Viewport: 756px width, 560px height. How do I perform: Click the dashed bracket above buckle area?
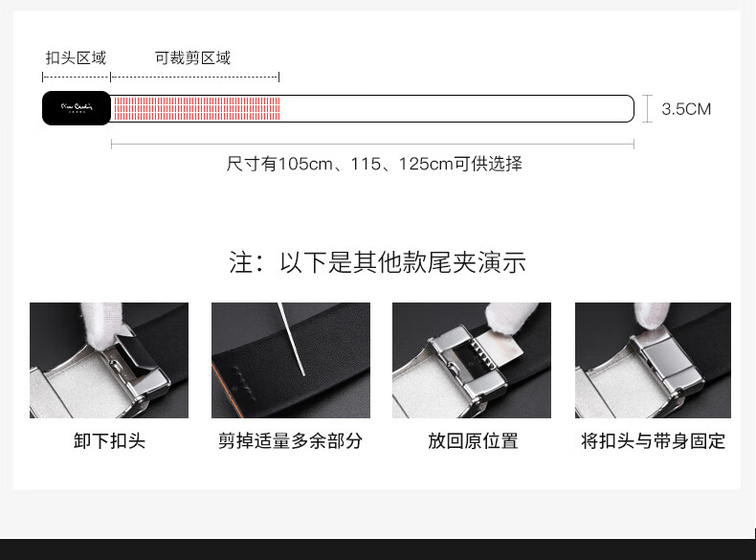click(77, 77)
